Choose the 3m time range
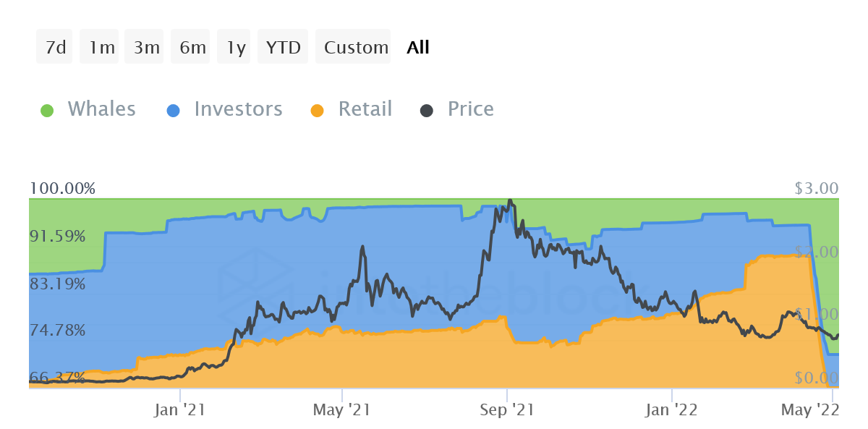The image size is (868, 429). (x=147, y=47)
